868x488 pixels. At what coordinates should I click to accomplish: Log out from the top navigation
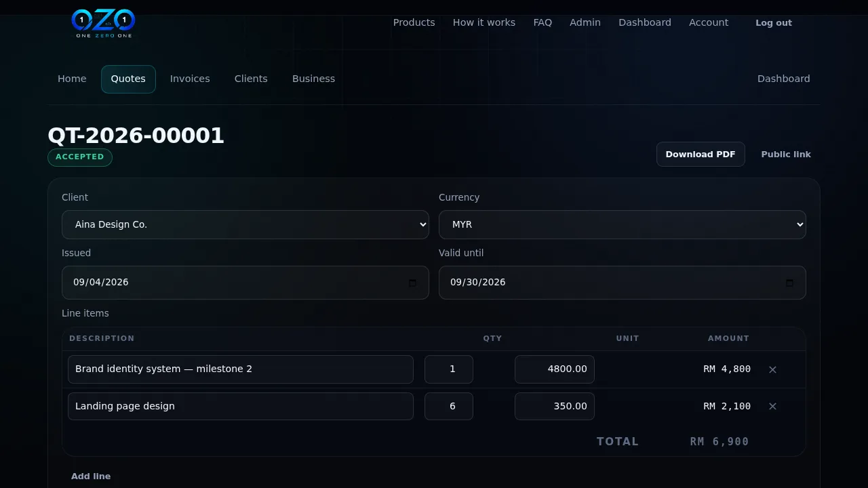point(774,23)
